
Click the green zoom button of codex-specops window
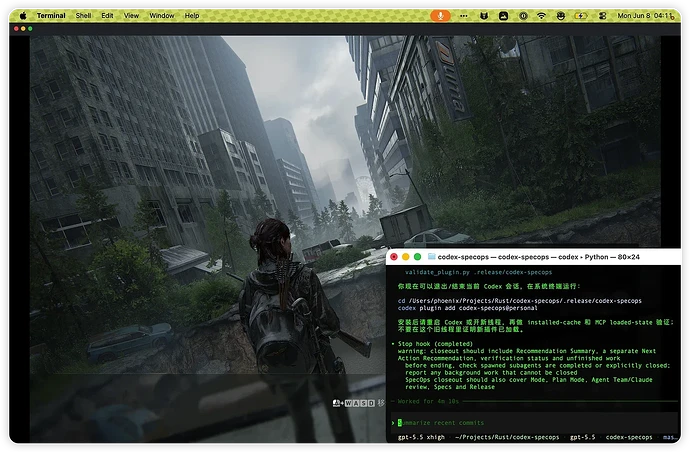tap(417, 257)
